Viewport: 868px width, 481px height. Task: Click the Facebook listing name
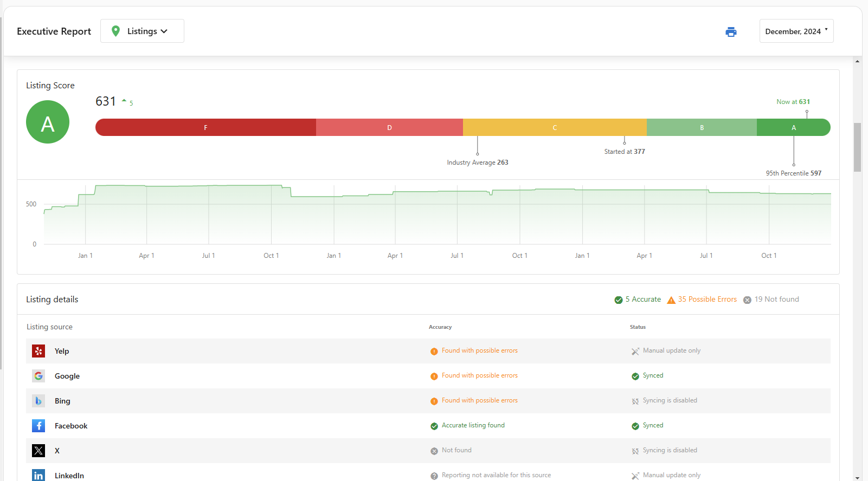click(x=71, y=426)
